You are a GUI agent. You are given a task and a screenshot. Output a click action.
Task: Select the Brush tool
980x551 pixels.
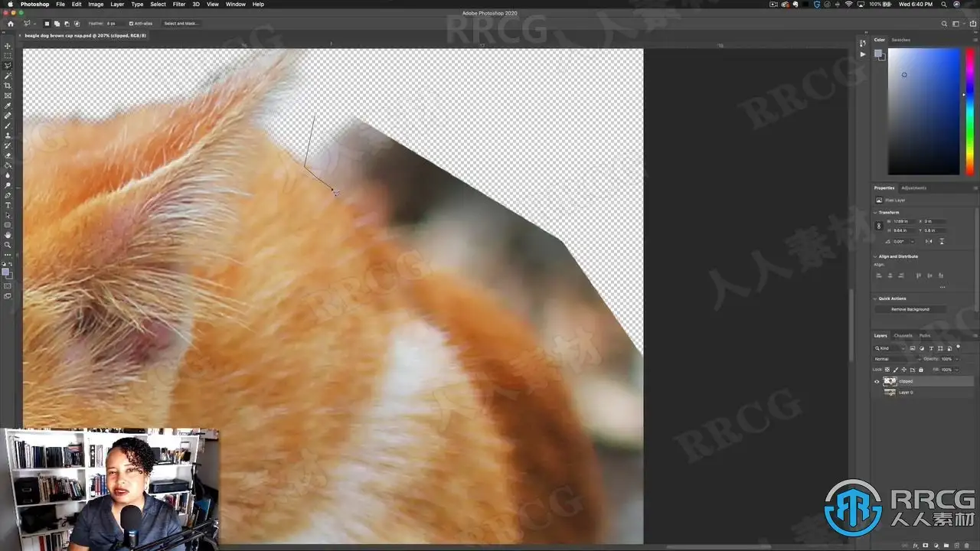point(8,126)
